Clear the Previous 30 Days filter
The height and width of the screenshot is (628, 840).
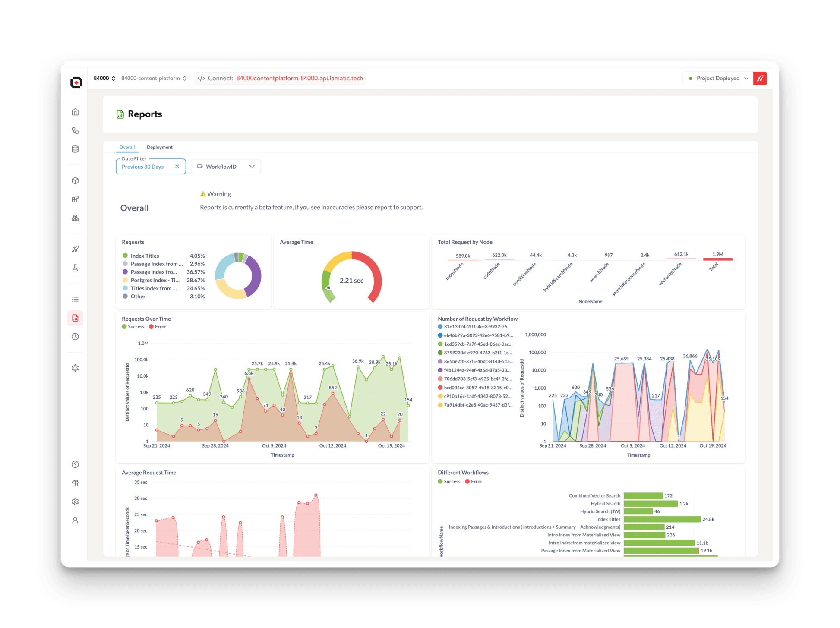177,167
